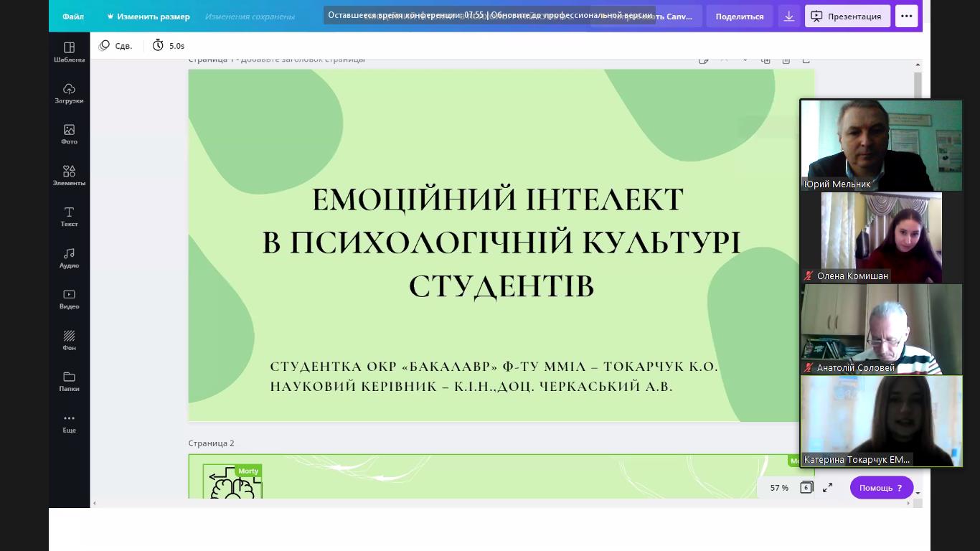Click the green Morty collaborator tag
980x551 pixels.
tap(248, 471)
